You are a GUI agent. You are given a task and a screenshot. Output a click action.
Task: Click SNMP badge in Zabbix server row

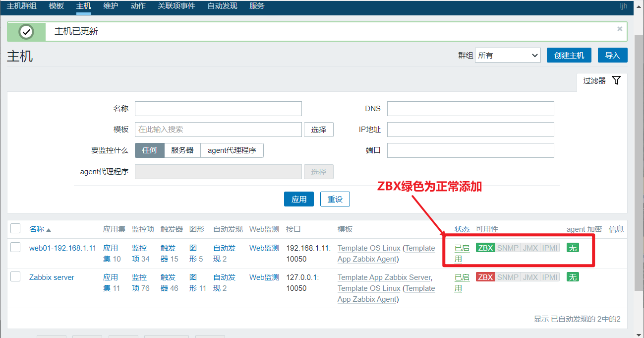[508, 277]
